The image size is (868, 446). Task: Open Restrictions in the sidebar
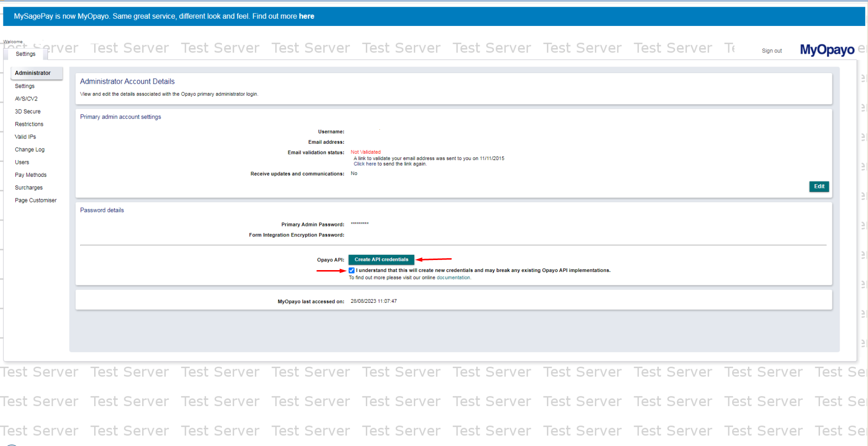point(29,124)
